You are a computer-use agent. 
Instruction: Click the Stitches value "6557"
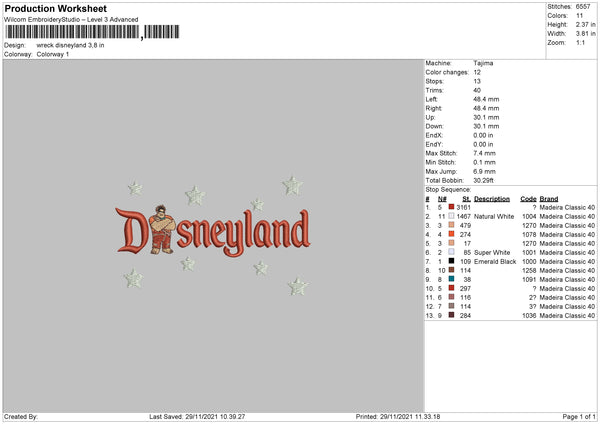[583, 7]
